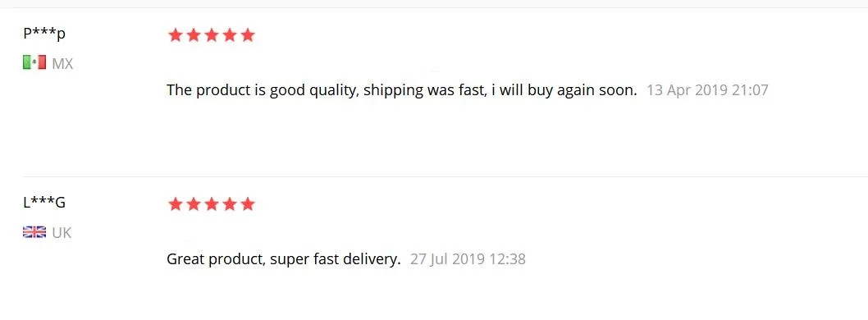Select the first star in L***G's rating
Screen dimensions: 868x320
pyautogui.click(x=176, y=204)
